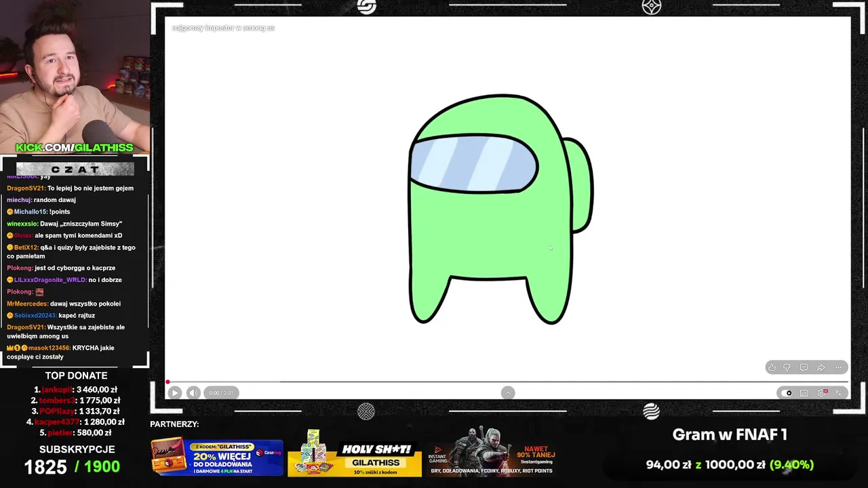868x488 pixels.
Task: Share the video with arrow icon
Action: coord(821,367)
